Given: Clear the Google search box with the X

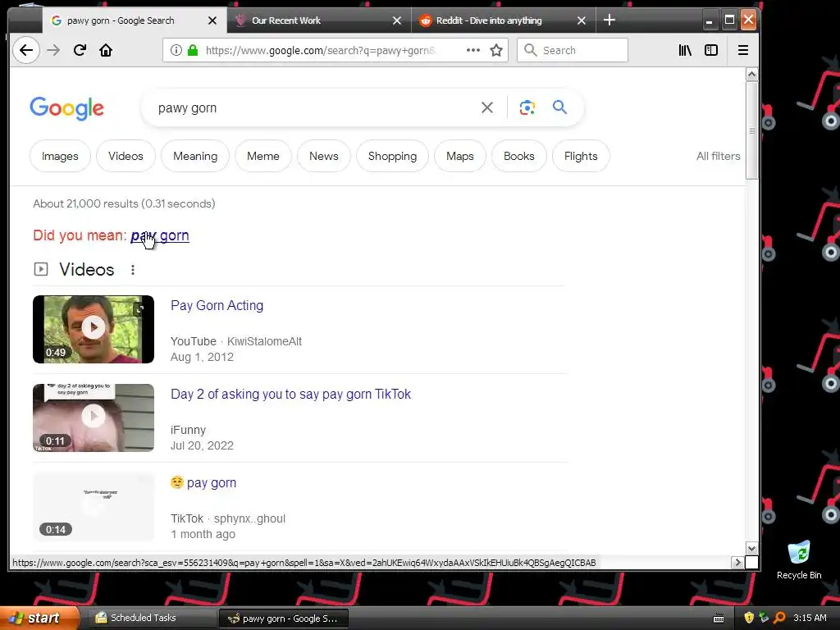Looking at the screenshot, I should 487,107.
